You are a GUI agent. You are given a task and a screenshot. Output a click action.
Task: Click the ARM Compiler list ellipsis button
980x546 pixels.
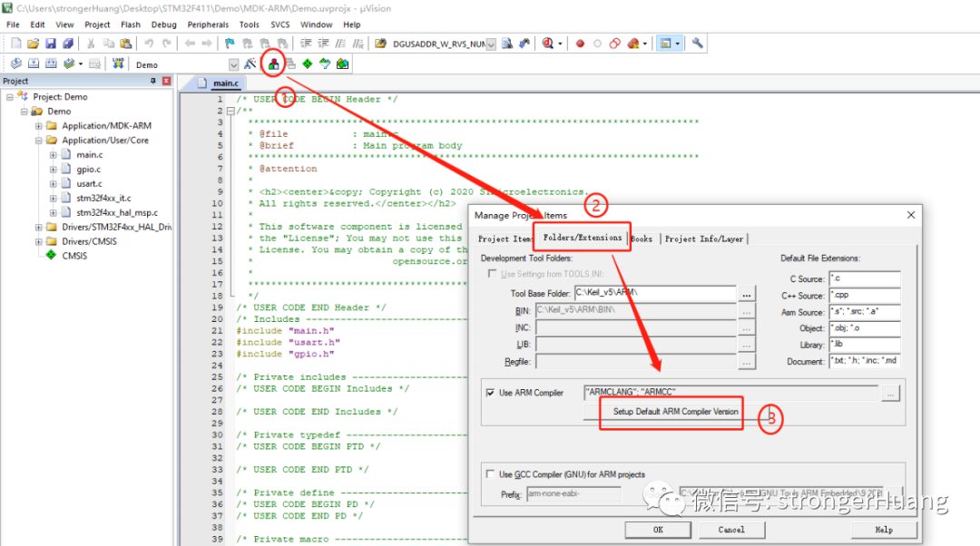pos(890,393)
